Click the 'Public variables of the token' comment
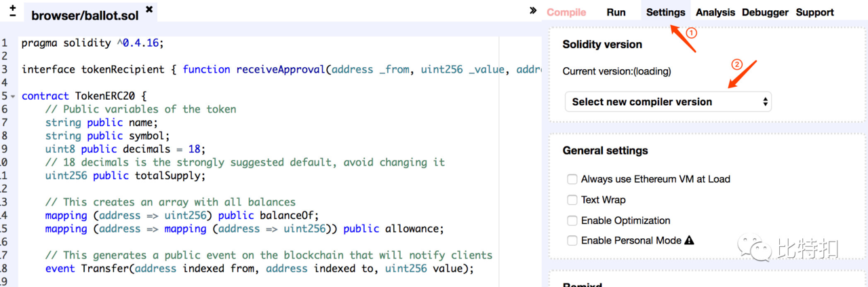 click(140, 109)
